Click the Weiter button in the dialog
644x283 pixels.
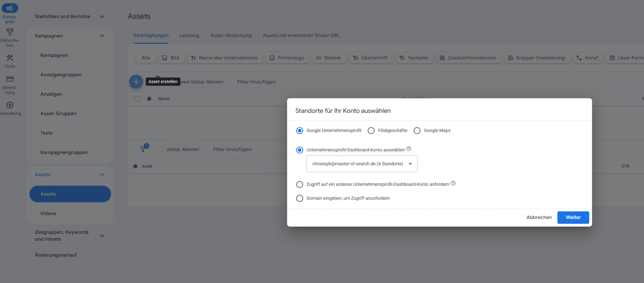pos(573,217)
